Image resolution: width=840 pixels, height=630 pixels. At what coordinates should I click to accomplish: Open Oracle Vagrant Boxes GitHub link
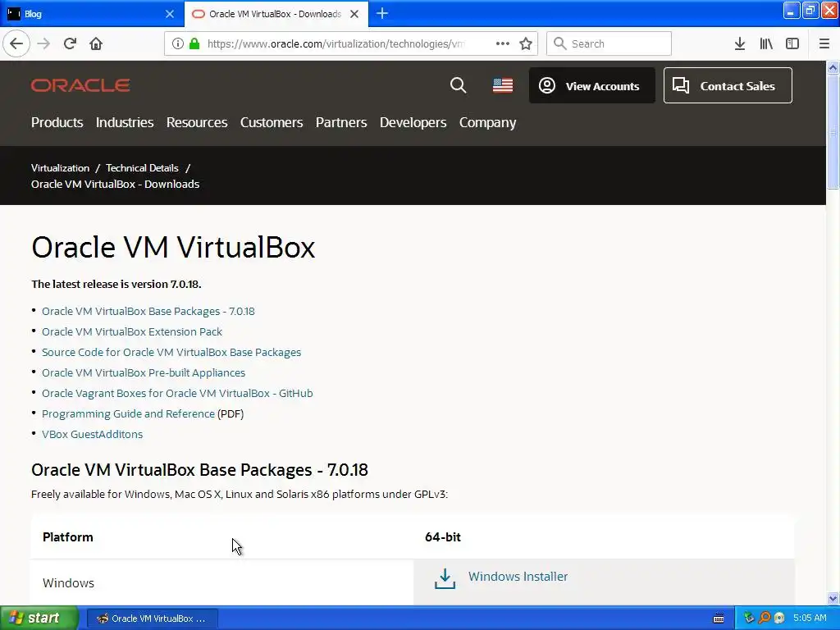tap(177, 393)
